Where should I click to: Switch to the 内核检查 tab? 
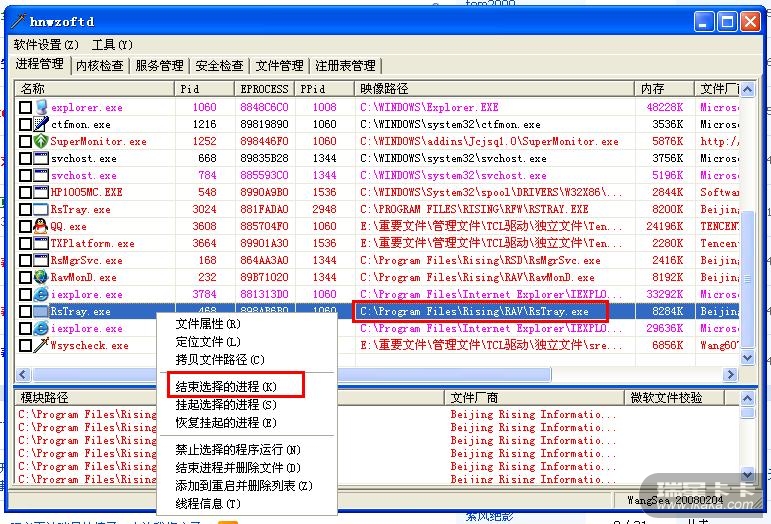click(x=100, y=65)
